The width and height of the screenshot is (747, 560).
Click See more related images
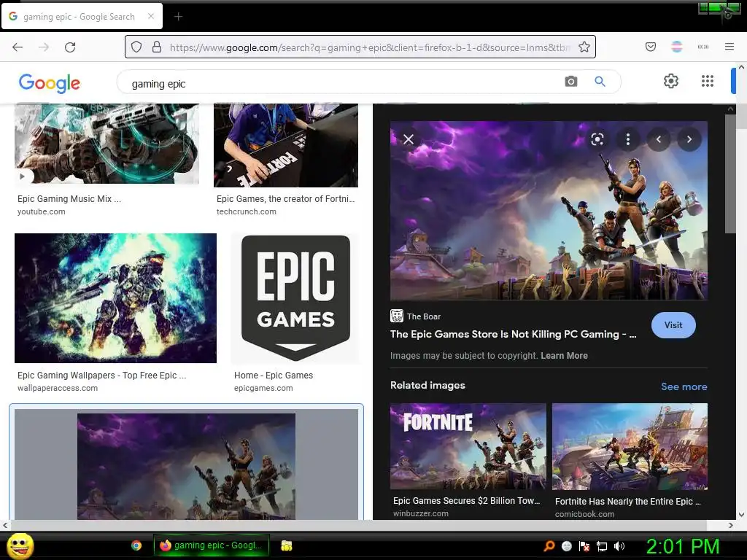(x=684, y=386)
